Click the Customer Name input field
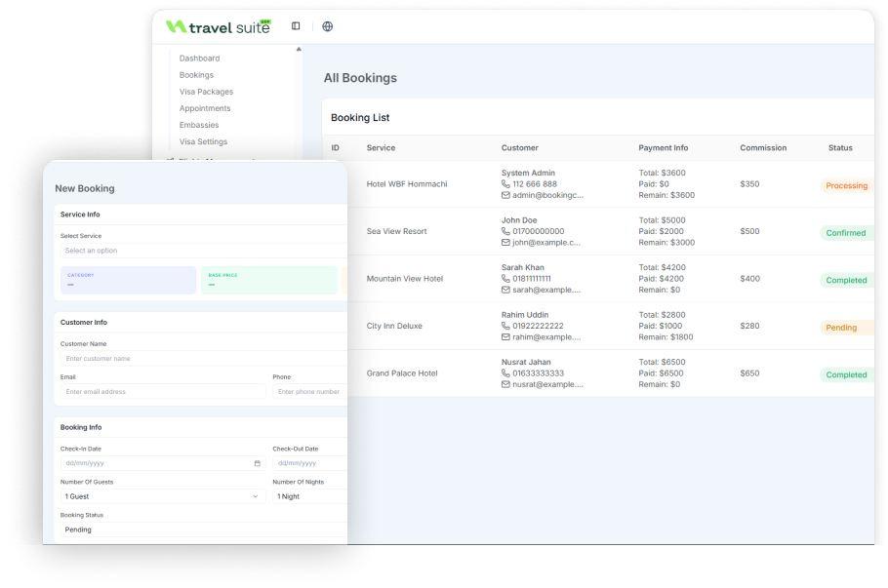Screen dimensions: 888x588 [204, 358]
